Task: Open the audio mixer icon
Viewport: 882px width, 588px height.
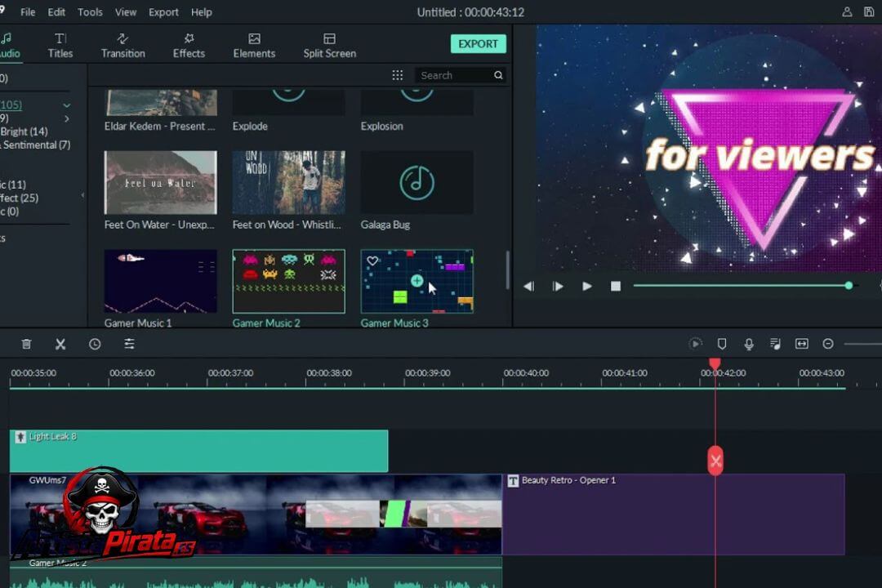Action: click(x=775, y=344)
